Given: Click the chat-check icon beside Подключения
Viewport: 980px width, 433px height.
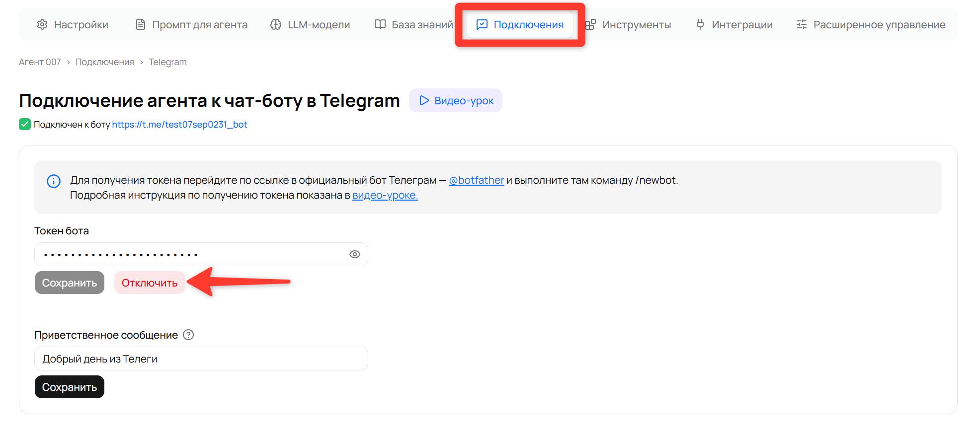Looking at the screenshot, I should tap(482, 24).
